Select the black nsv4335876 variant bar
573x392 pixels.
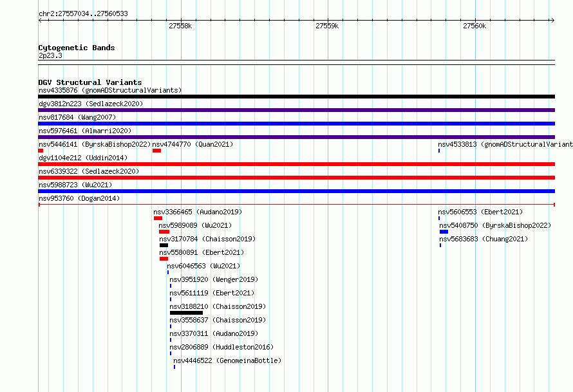[296, 97]
